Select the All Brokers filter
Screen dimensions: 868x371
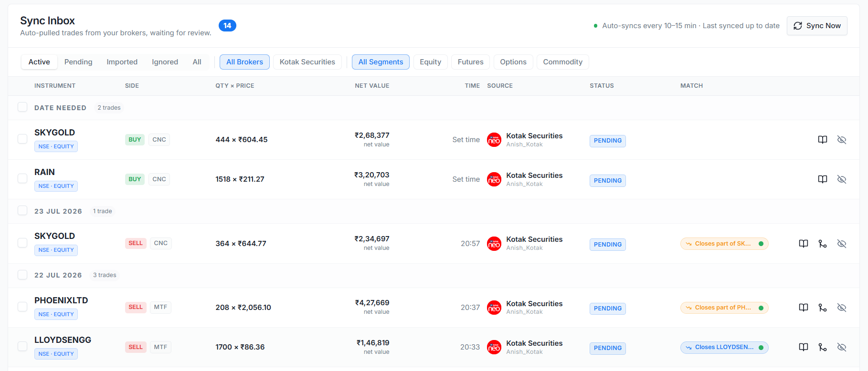click(x=244, y=62)
